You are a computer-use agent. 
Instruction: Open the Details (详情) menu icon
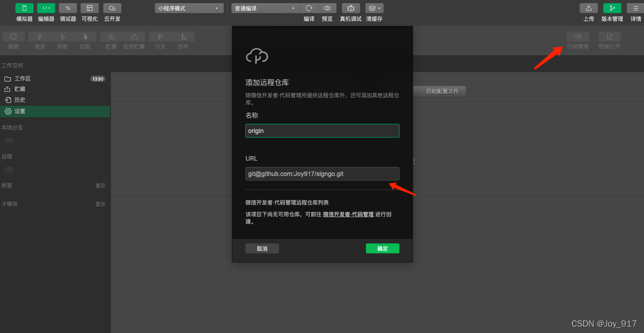635,8
